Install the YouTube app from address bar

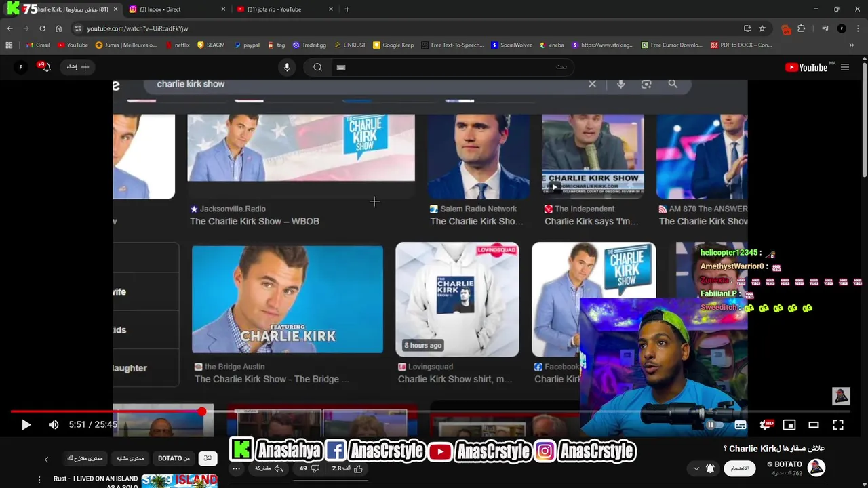pyautogui.click(x=747, y=28)
